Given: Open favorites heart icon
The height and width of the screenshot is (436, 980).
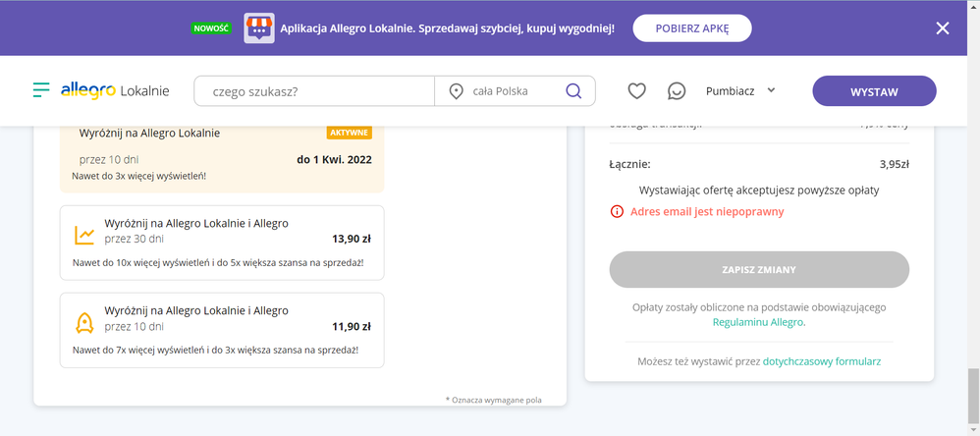Looking at the screenshot, I should pos(636,91).
